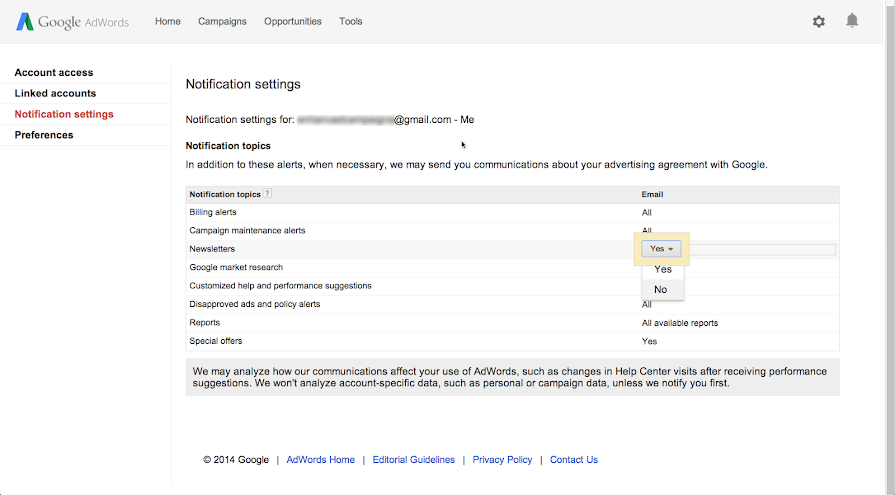Click the Contact Us footer link
Screen dimensions: 895x495
574,460
